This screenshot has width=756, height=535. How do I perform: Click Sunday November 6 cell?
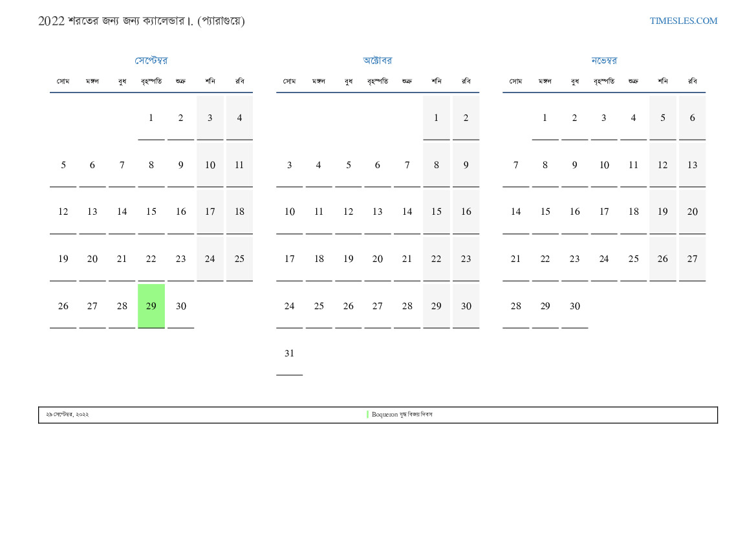click(x=692, y=118)
